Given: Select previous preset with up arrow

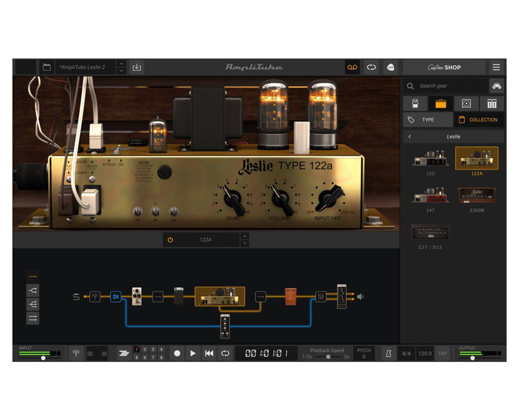Looking at the screenshot, I should pyautogui.click(x=121, y=64).
